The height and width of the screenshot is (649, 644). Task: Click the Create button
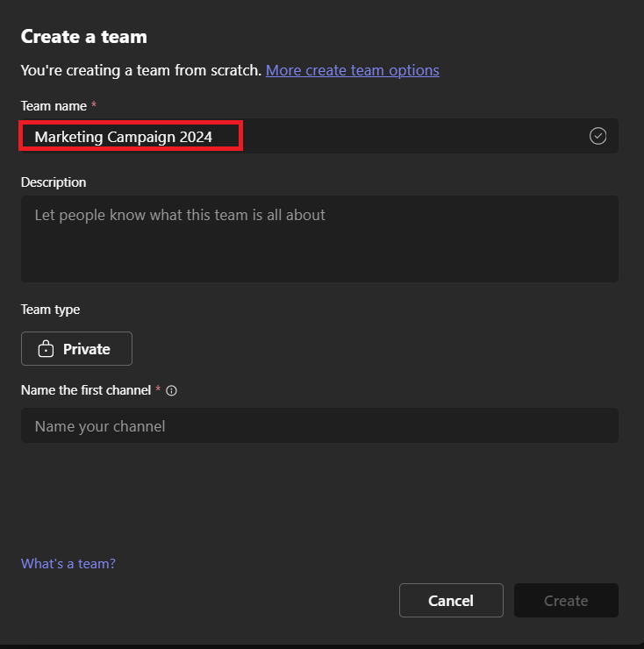click(x=566, y=600)
